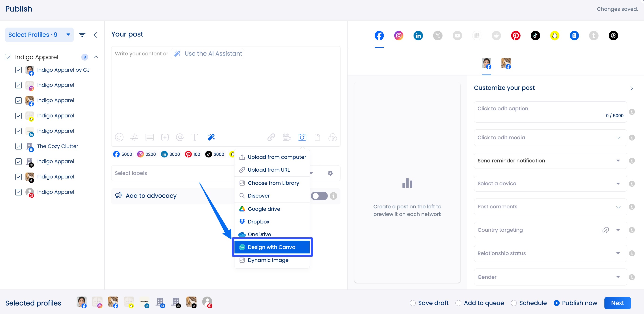The width and height of the screenshot is (644, 314).
Task: Select the Schedule radio option
Action: 514,303
